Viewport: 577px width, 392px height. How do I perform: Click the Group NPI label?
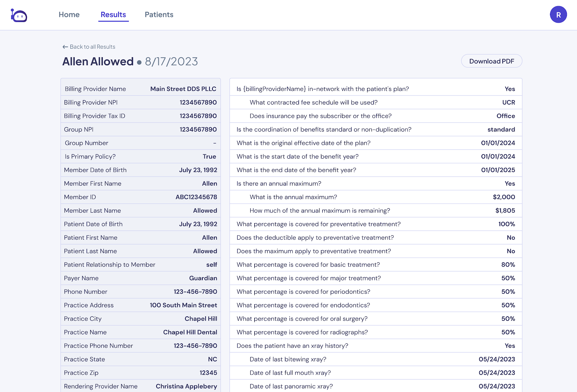click(79, 129)
